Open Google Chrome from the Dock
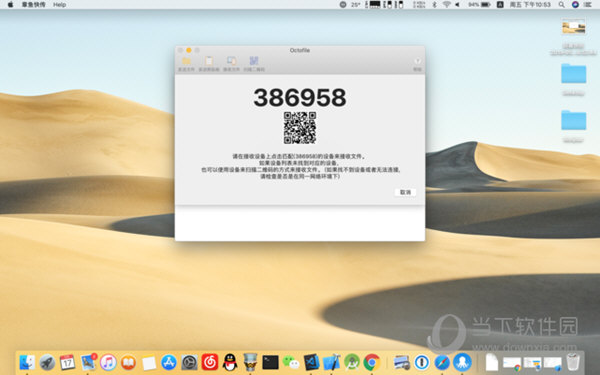600x375 pixels. point(372,362)
